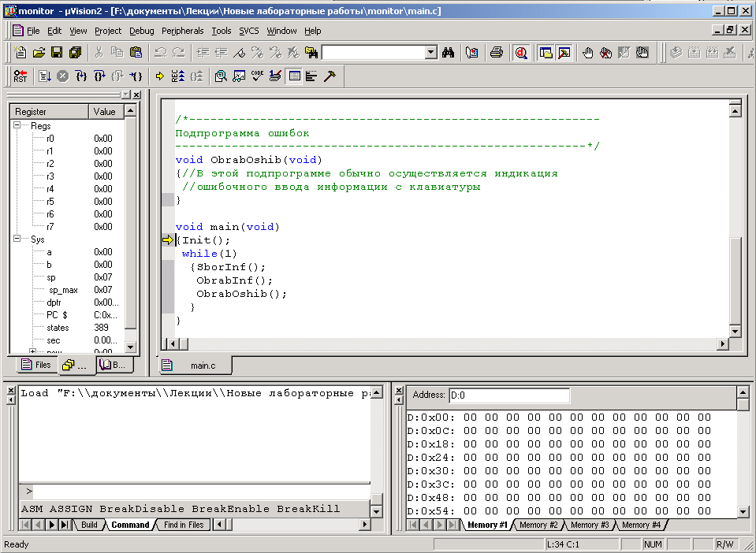Switch to the Memory #2 tab
Viewport: 756px width, 553px height.
tap(538, 525)
